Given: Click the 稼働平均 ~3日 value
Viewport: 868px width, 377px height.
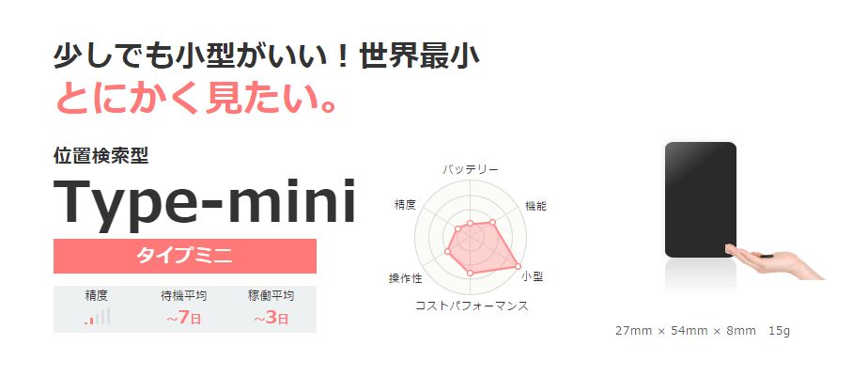Looking at the screenshot, I should 271,318.
